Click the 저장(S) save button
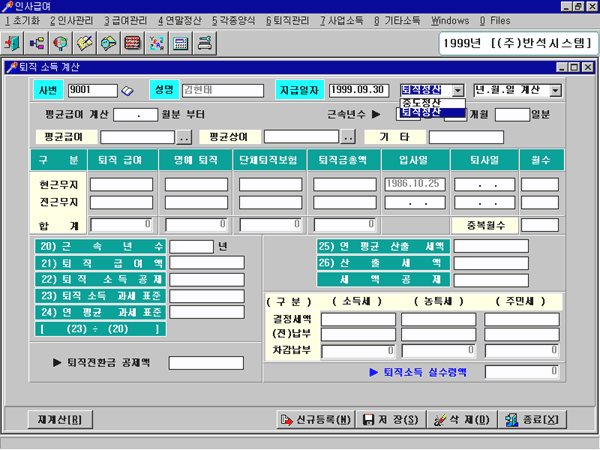This screenshot has width=600, height=450. pyautogui.click(x=394, y=420)
